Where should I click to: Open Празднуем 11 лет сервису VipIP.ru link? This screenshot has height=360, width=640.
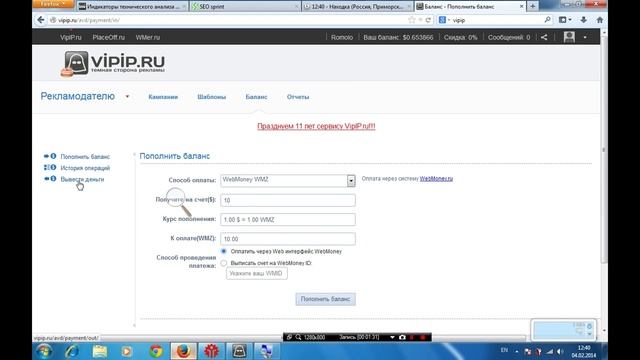point(316,126)
